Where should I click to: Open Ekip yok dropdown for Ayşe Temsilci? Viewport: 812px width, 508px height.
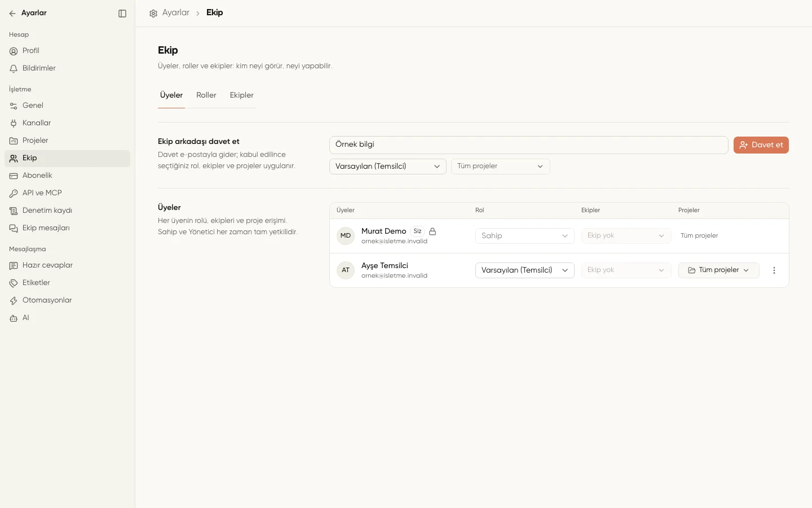tap(626, 270)
